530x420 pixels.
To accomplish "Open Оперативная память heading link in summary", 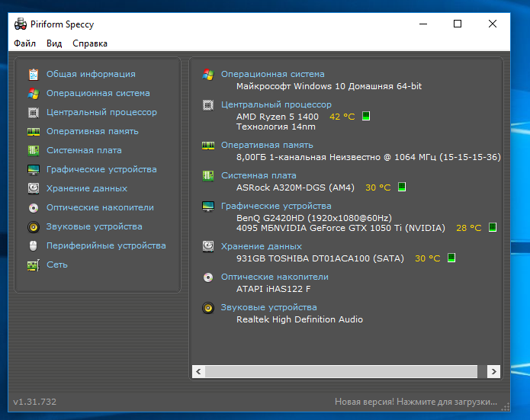I will pos(267,145).
